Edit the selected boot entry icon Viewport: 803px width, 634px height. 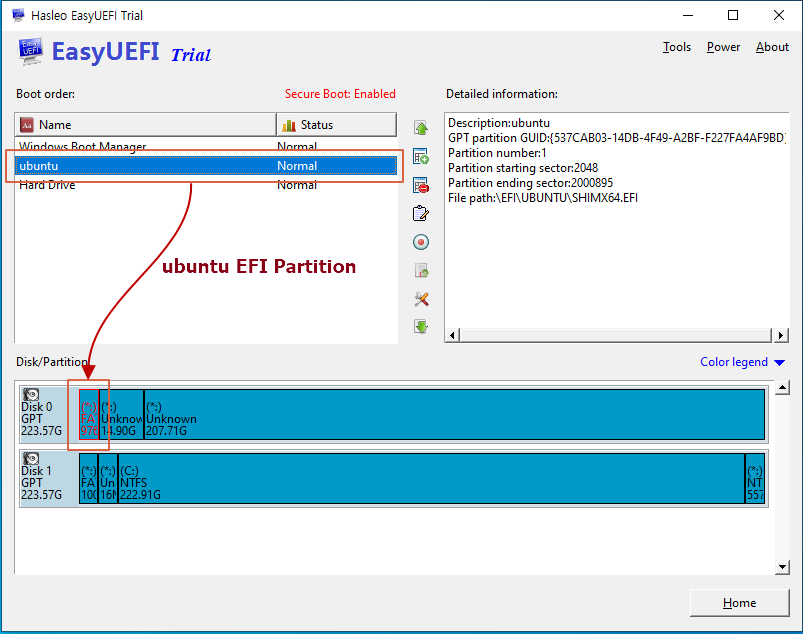point(421,214)
